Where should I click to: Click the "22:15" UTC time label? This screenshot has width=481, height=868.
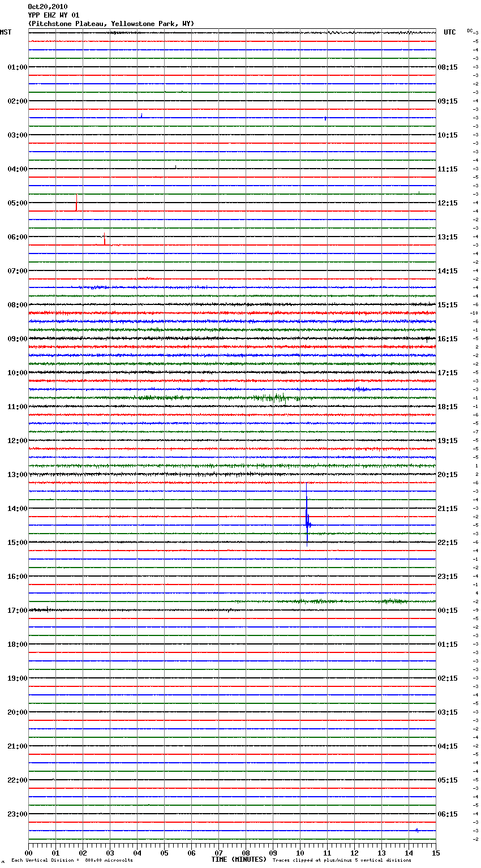[448, 543]
